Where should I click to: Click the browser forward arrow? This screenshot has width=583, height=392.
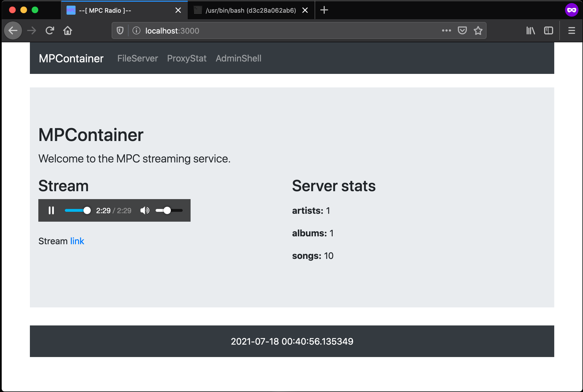point(32,30)
